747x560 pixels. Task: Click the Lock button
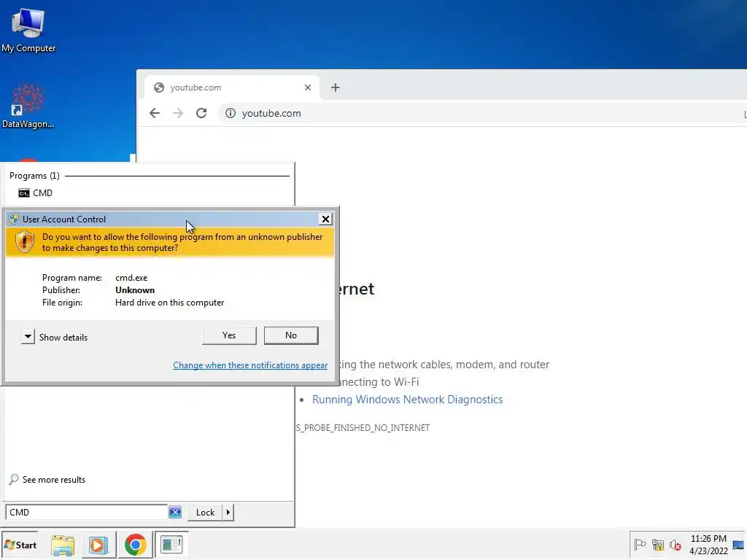click(205, 513)
